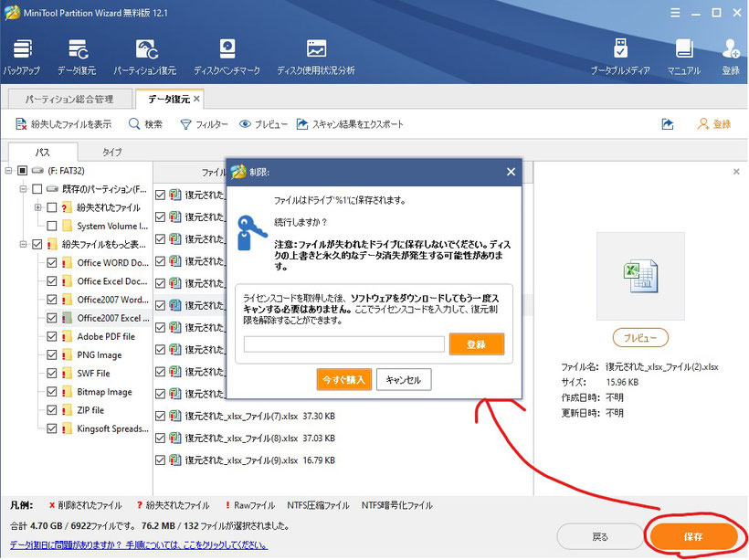The image size is (749, 560).
Task: Export scan results via スキャン結果をエクスポート
Action: pos(350,124)
